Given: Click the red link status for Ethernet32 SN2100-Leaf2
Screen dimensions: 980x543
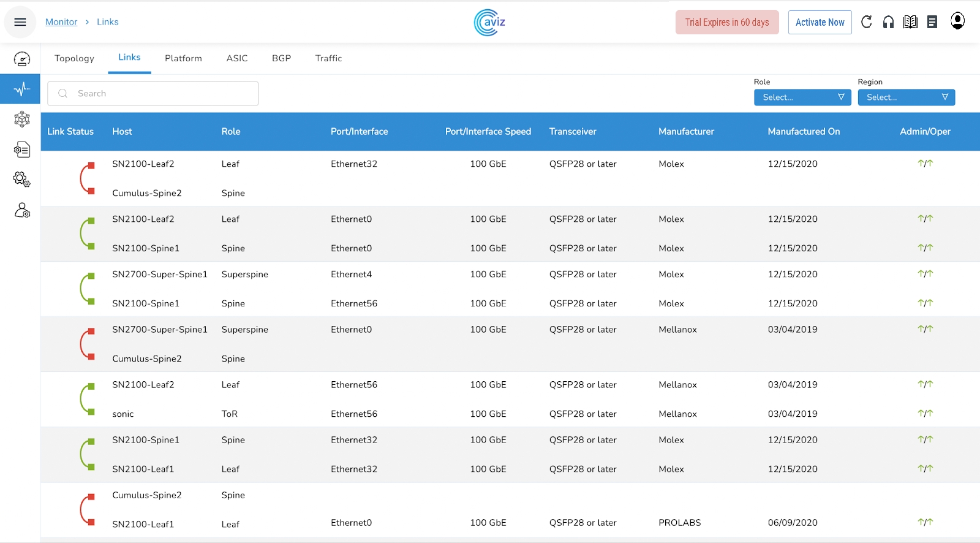Looking at the screenshot, I should coord(87,178).
